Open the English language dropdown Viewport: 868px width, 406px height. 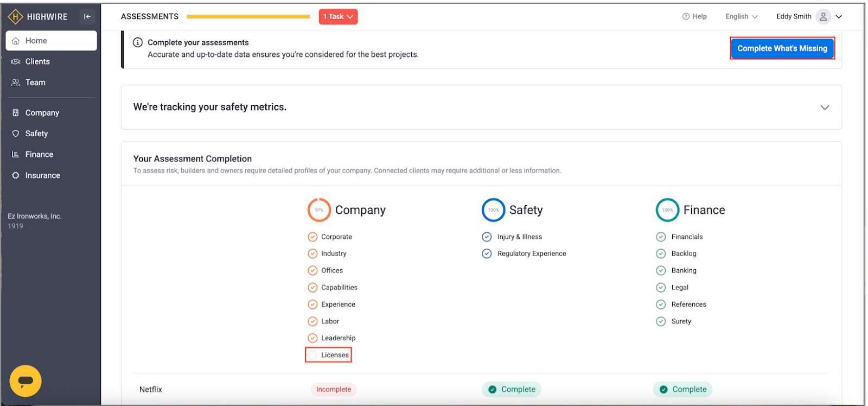[741, 17]
